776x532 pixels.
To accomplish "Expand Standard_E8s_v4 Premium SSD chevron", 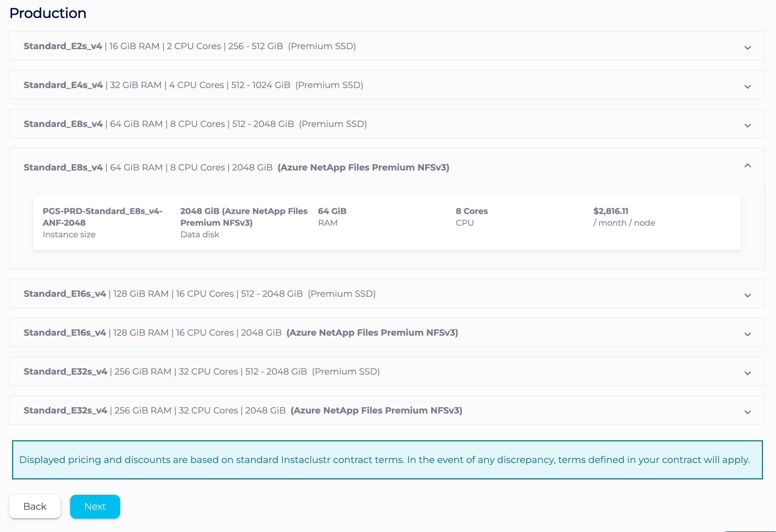I will click(x=747, y=125).
